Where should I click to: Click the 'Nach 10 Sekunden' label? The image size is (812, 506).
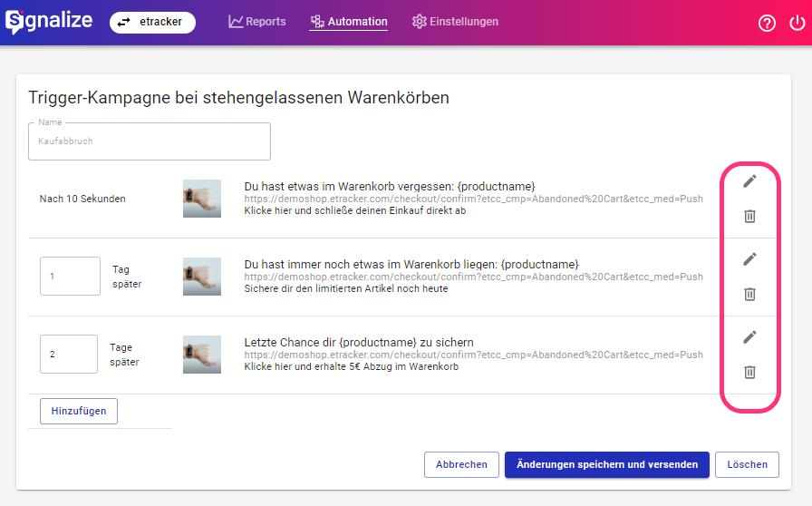point(82,199)
